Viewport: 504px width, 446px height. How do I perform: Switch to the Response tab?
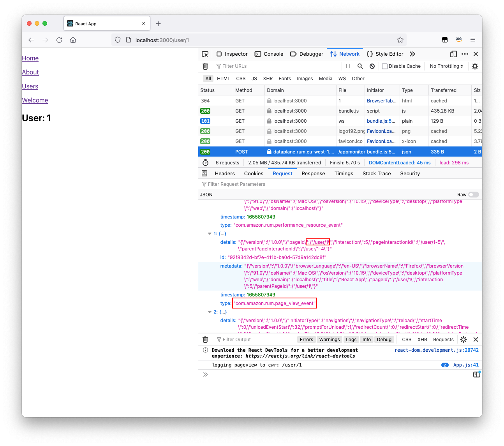[x=313, y=173]
